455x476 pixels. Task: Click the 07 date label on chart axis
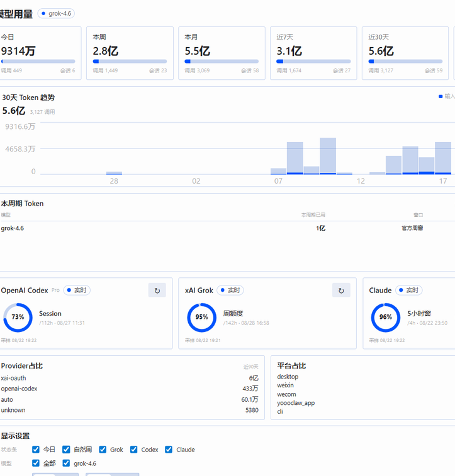coord(278,181)
